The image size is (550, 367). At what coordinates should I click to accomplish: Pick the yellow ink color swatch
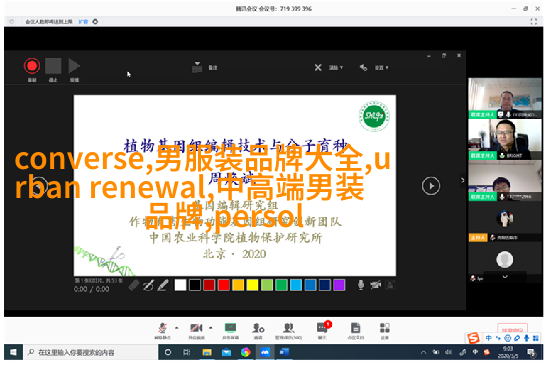tap(252, 285)
